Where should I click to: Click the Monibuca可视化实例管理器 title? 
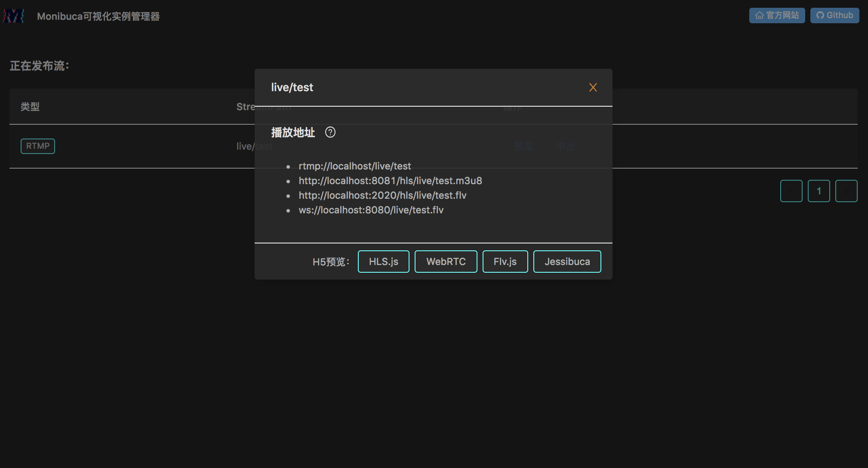[98, 16]
